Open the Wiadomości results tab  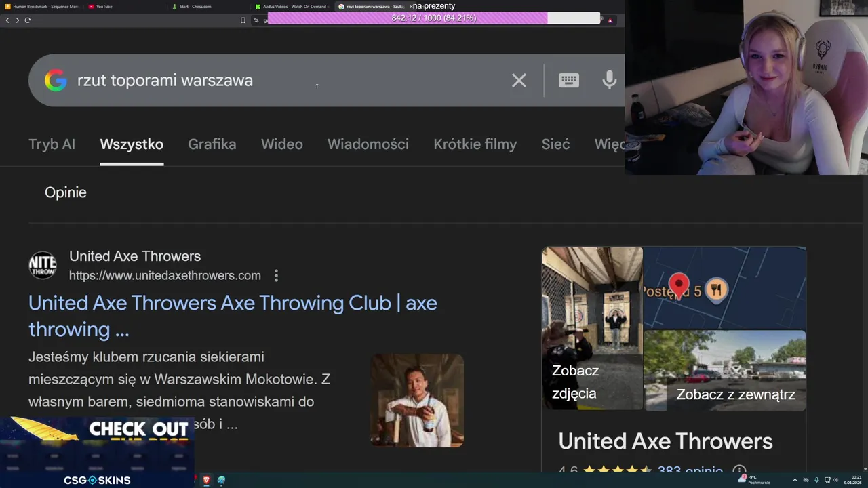pyautogui.click(x=368, y=144)
